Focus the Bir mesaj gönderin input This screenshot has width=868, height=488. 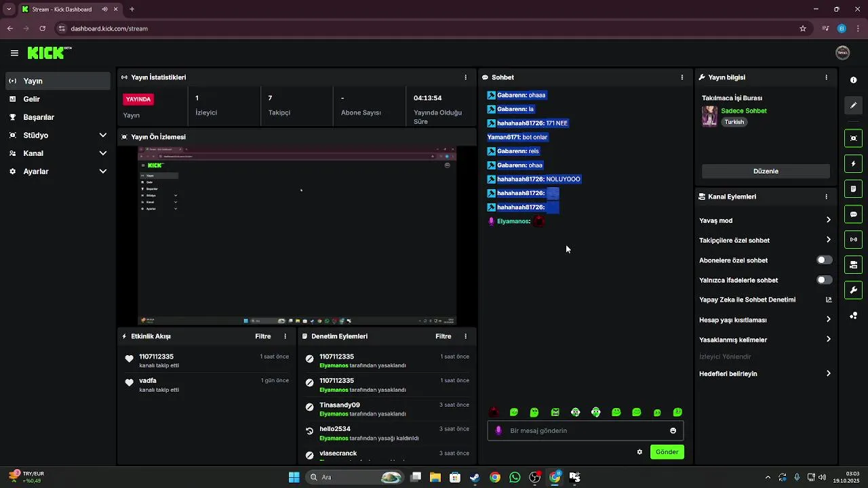click(585, 430)
